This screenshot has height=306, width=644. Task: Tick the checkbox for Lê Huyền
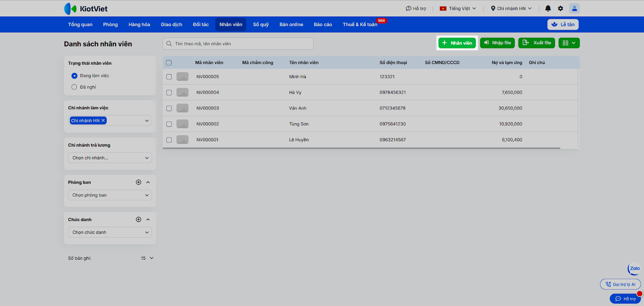[169, 140]
